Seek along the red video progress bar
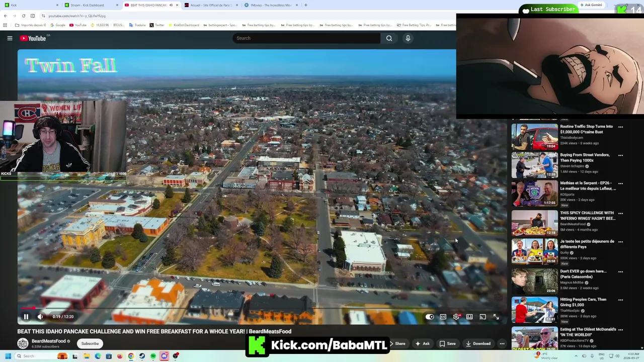Screen dimensions: 644x362 pyautogui.click(x=262, y=308)
